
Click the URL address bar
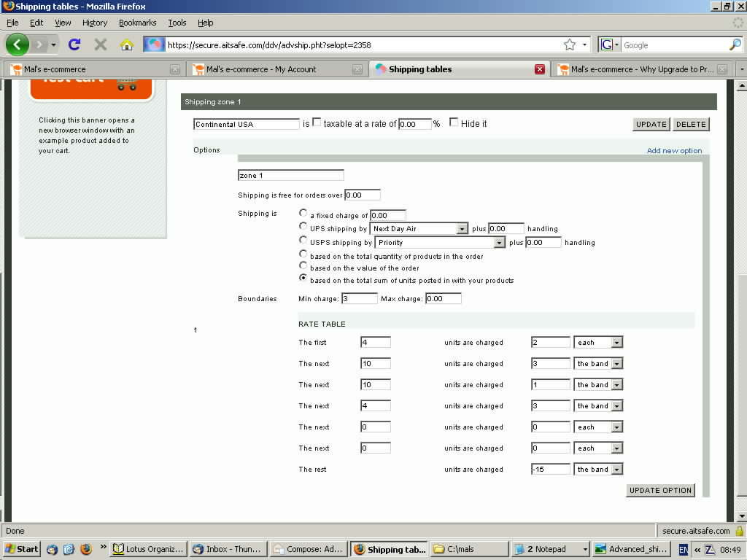coord(363,45)
